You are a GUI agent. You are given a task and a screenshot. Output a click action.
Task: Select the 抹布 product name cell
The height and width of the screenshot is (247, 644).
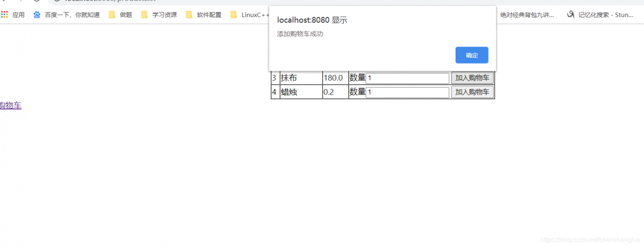click(301, 78)
